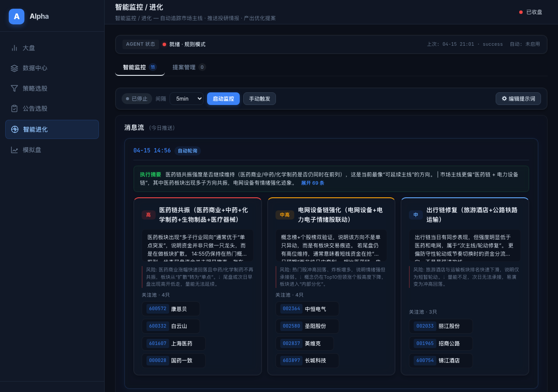Click the Alpha logo icon
The image size is (558, 392).
[17, 17]
